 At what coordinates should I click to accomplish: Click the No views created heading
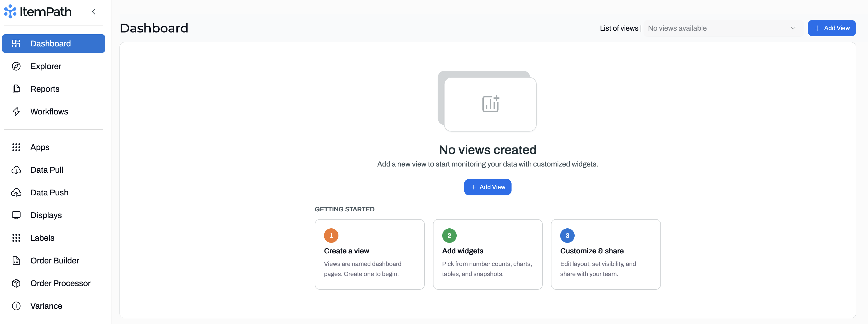(x=488, y=150)
